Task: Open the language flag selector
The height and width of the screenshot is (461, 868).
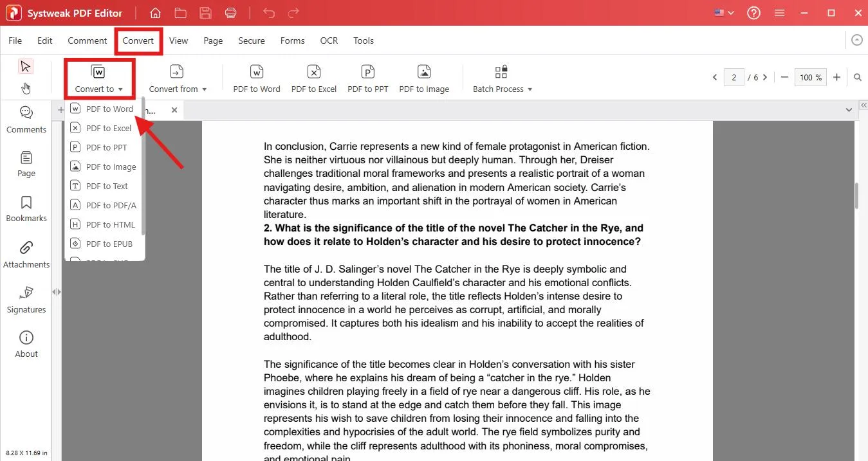Action: 724,13
